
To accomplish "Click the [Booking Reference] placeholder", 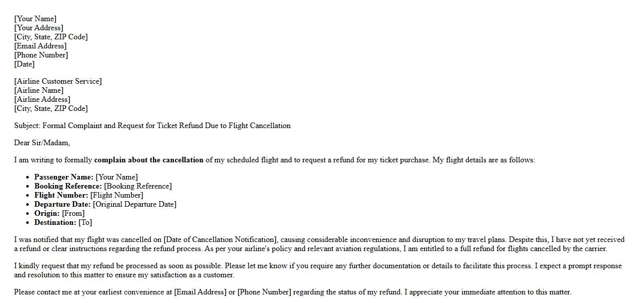I will (x=138, y=186).
